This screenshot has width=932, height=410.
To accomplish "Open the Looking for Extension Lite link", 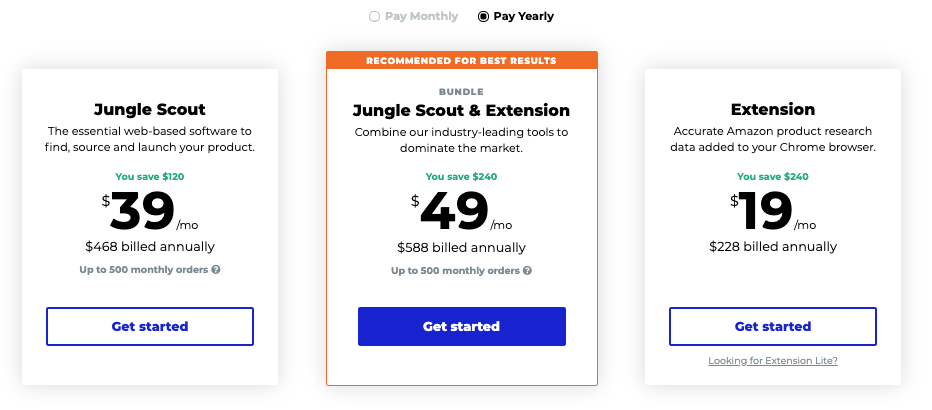I will [x=773, y=361].
